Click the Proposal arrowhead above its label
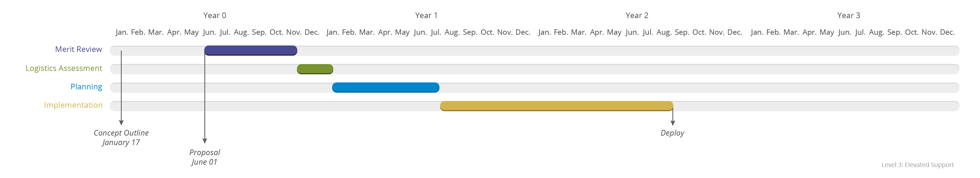Screen dimensions: 980x178 point(205,141)
